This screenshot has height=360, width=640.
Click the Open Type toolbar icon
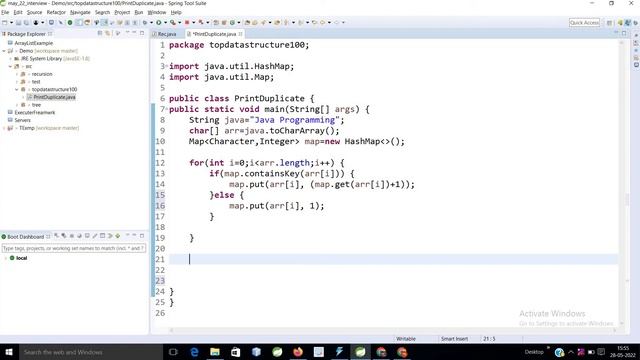(247, 22)
